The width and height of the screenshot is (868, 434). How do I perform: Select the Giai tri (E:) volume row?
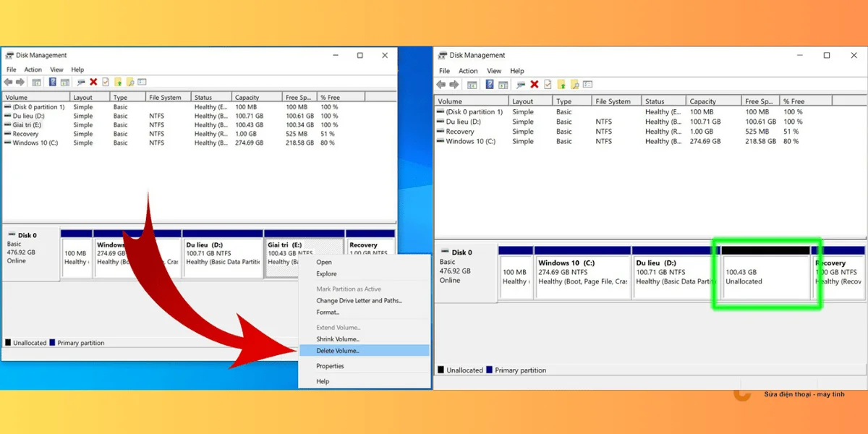click(27, 125)
